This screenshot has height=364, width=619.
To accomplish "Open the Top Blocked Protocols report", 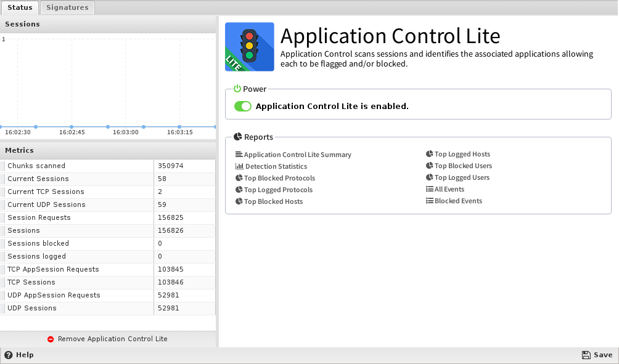I will click(x=279, y=178).
